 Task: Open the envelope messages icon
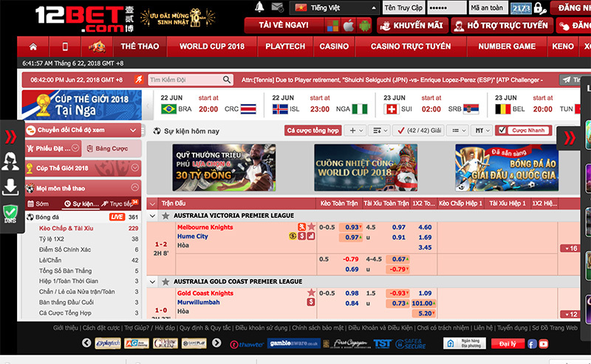tap(276, 7)
